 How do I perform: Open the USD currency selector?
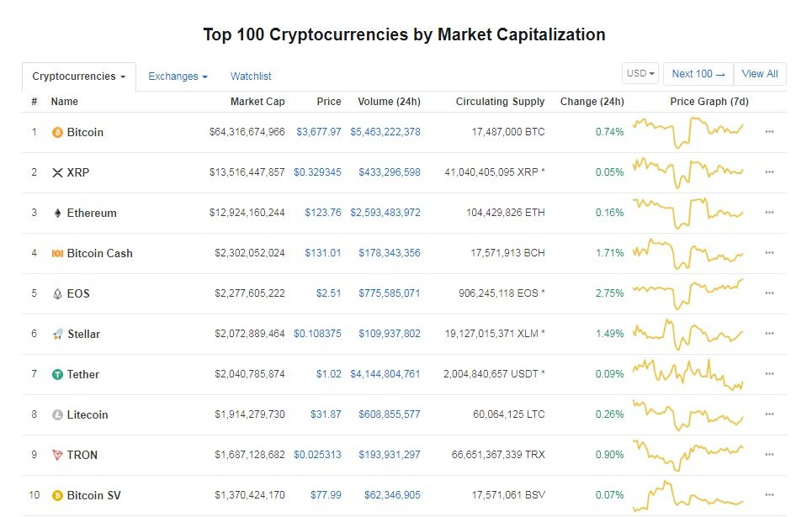point(640,74)
